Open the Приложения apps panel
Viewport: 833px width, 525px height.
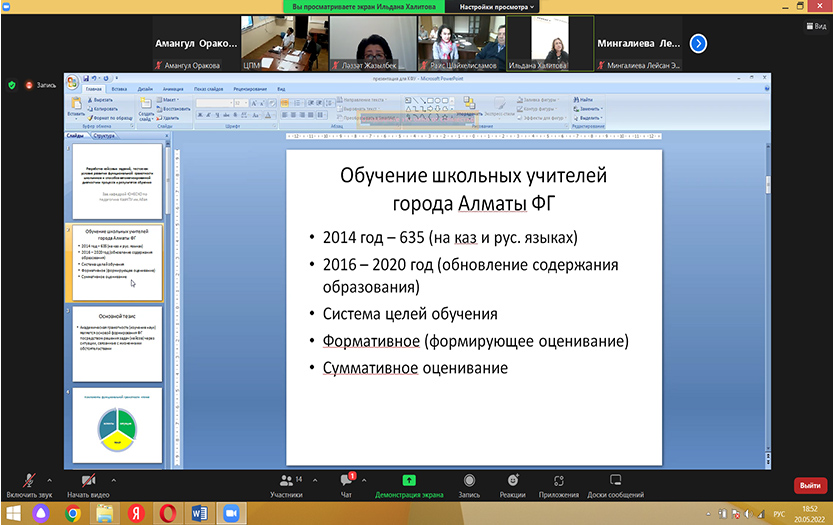pos(558,485)
